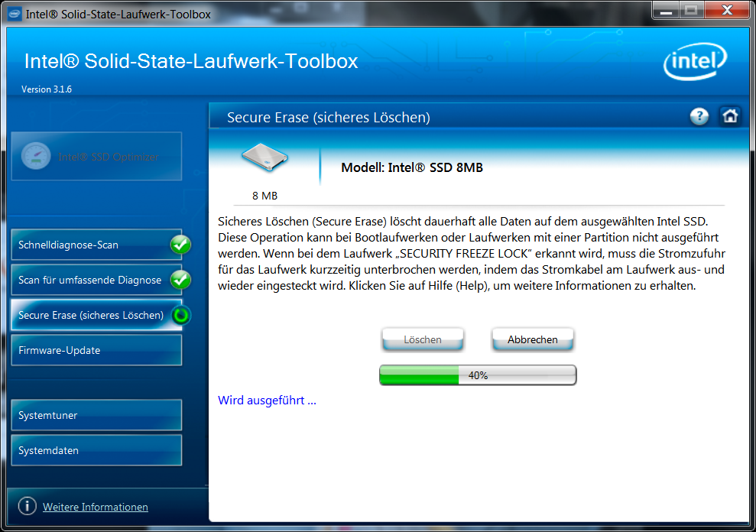Click the Schnelldiagnose-Scan green checkmark
This screenshot has width=756, height=532.
pos(180,245)
